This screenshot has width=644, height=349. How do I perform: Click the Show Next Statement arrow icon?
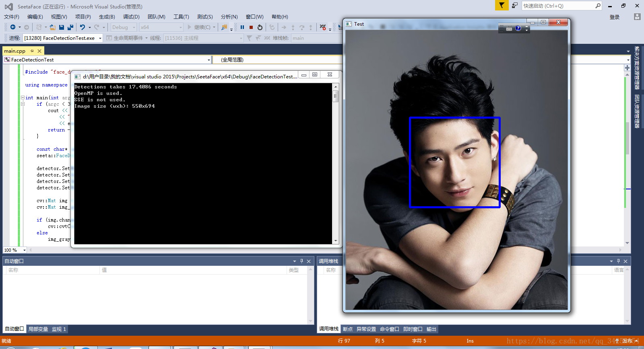284,27
